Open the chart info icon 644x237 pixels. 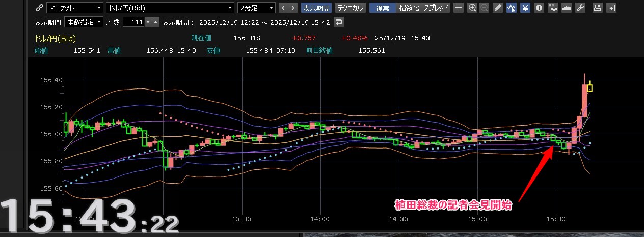[539, 8]
